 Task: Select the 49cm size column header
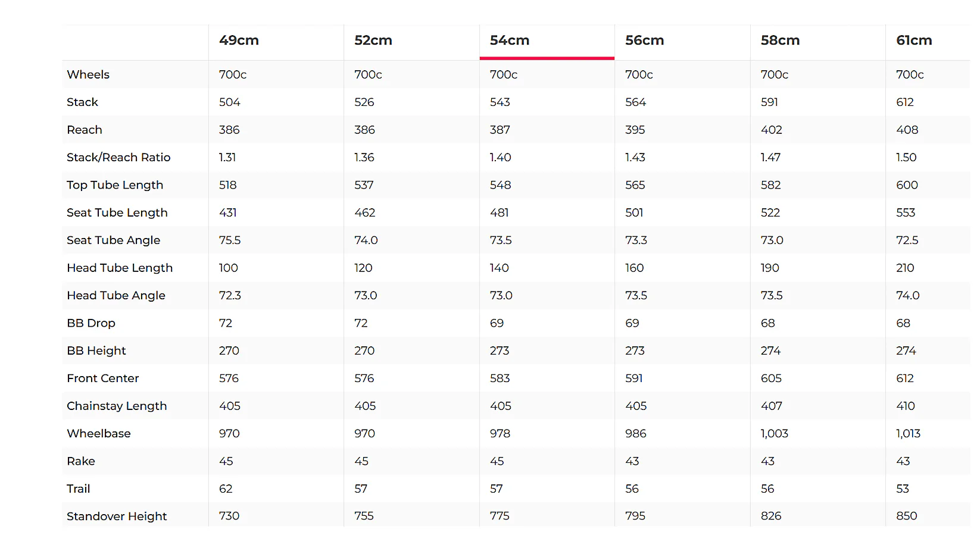[x=239, y=40]
